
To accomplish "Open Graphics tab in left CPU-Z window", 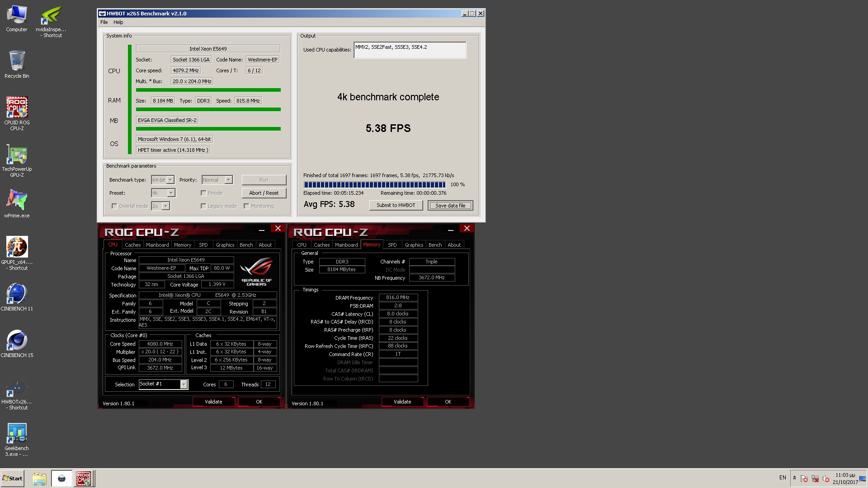I will (225, 245).
